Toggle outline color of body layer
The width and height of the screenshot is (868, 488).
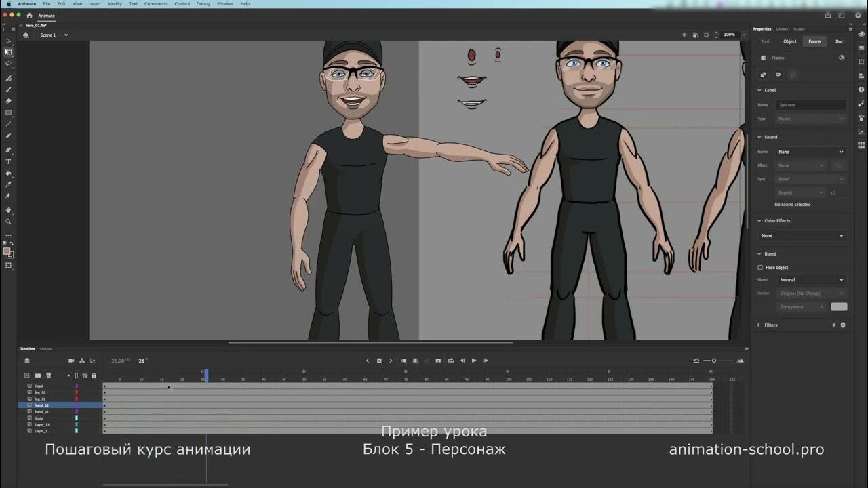pyautogui.click(x=77, y=418)
